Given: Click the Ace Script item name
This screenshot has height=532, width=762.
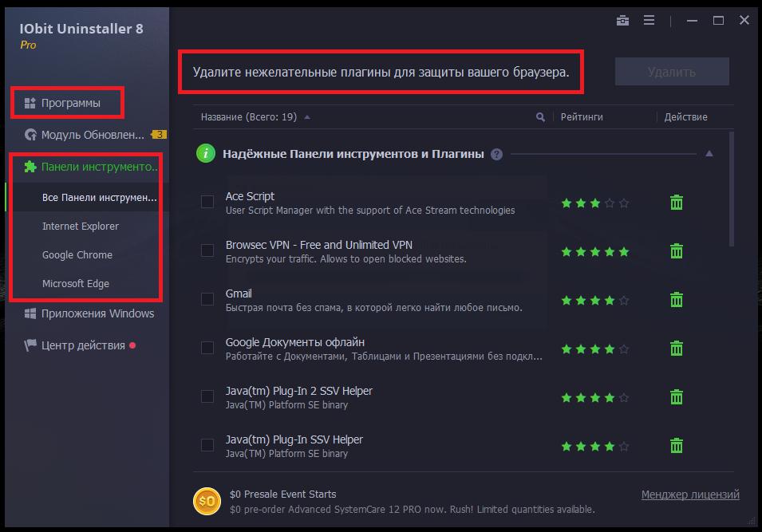Looking at the screenshot, I should [250, 196].
